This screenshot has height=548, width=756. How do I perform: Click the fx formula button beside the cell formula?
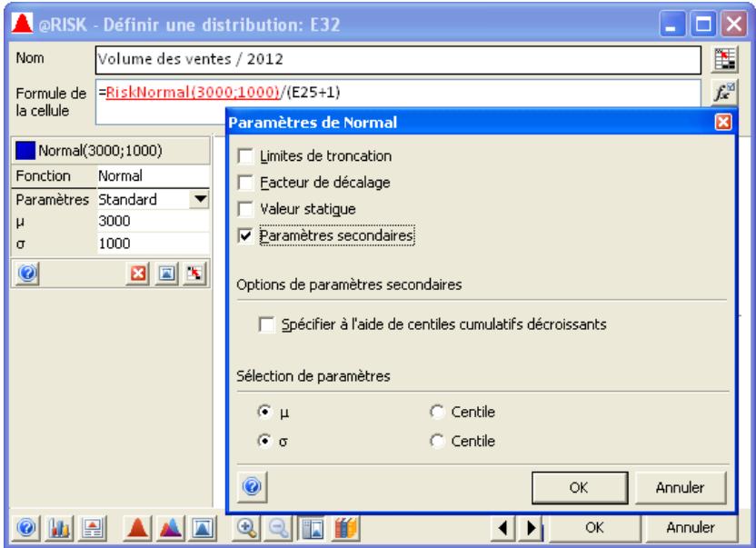(x=721, y=92)
